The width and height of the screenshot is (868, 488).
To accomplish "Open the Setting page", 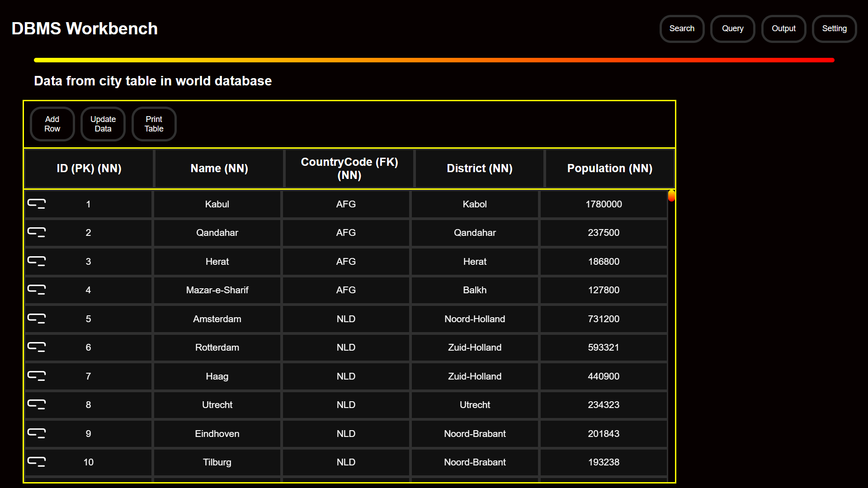I will (834, 28).
